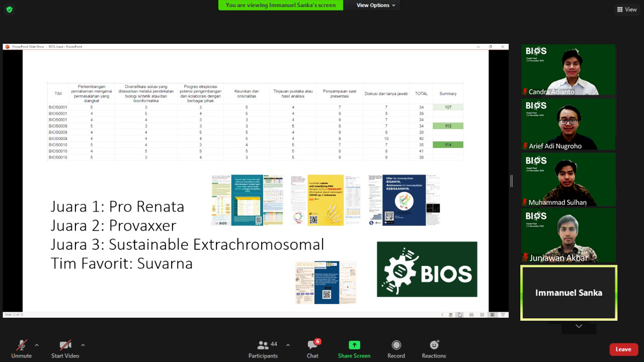Image resolution: width=644 pixels, height=362 pixels.
Task: Show more video thumbnails with down chevron
Action: tap(579, 326)
